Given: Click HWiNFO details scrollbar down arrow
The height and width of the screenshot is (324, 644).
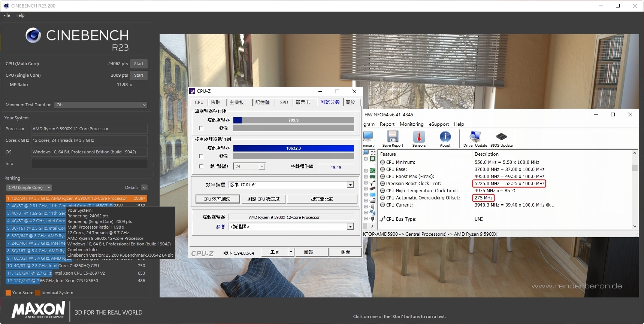Looking at the screenshot, I should point(635,226).
